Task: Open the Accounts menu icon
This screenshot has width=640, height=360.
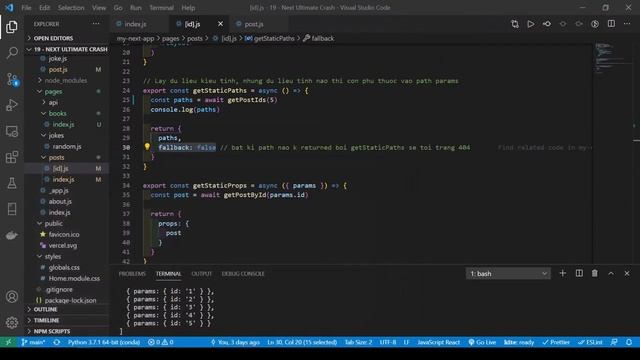Action: (12, 296)
